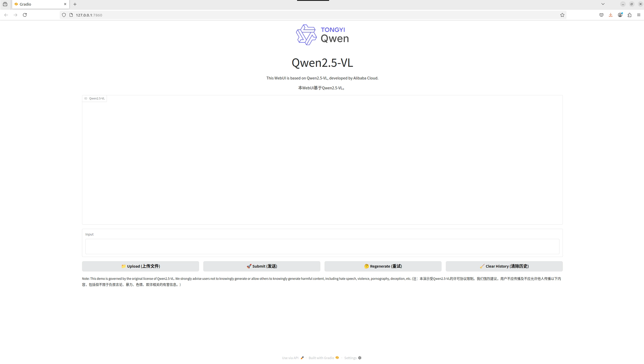Click the Save to Pocket icon

click(601, 15)
